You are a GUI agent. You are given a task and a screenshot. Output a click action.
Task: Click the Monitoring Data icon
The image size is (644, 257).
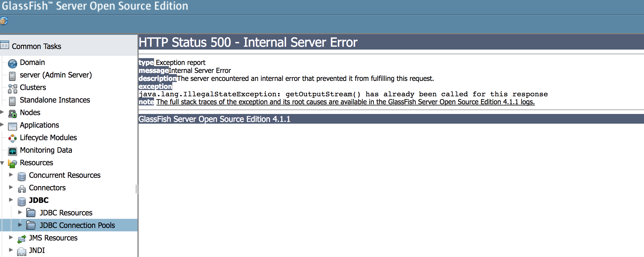click(x=13, y=151)
